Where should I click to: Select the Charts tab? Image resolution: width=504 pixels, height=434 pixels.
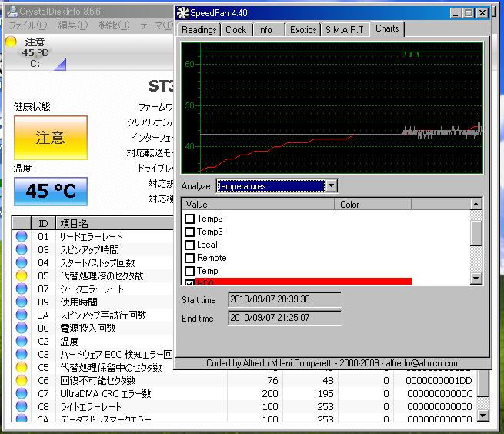pos(387,28)
